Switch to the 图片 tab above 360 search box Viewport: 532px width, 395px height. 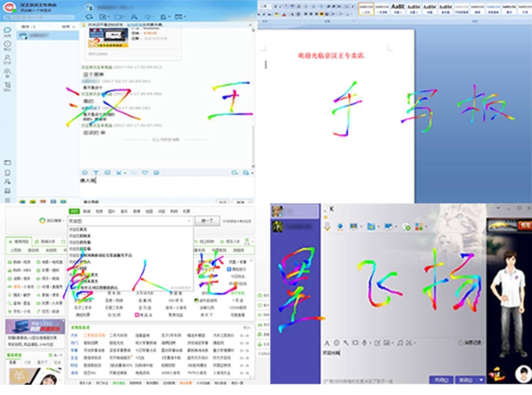[112, 211]
